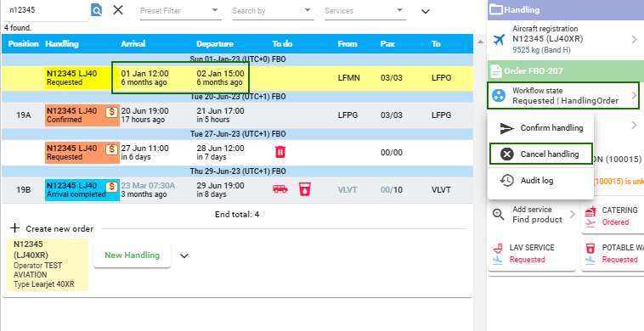Expand Aircraft registration chevron arrow
644x331 pixels.
634,39
